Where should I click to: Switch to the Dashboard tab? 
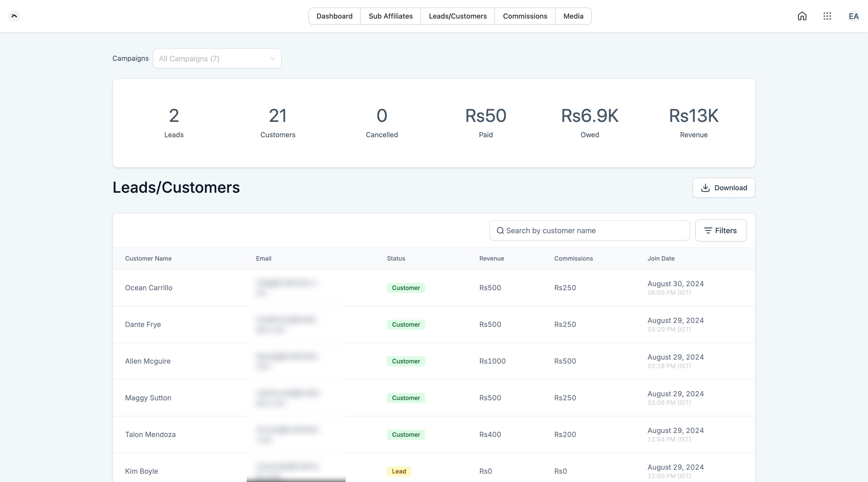point(334,16)
